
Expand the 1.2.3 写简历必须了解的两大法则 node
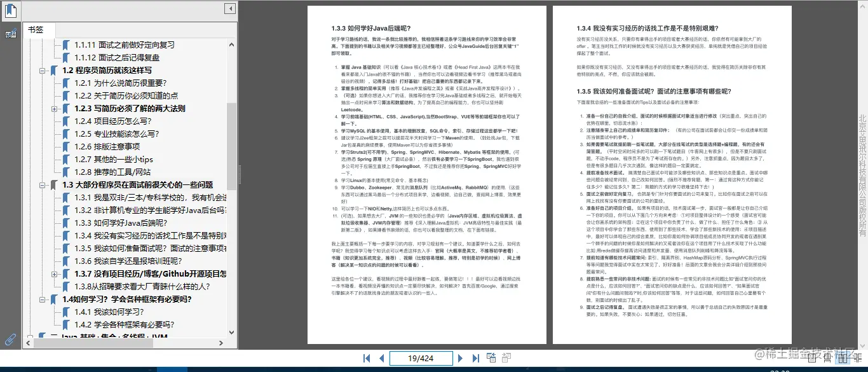click(55, 109)
